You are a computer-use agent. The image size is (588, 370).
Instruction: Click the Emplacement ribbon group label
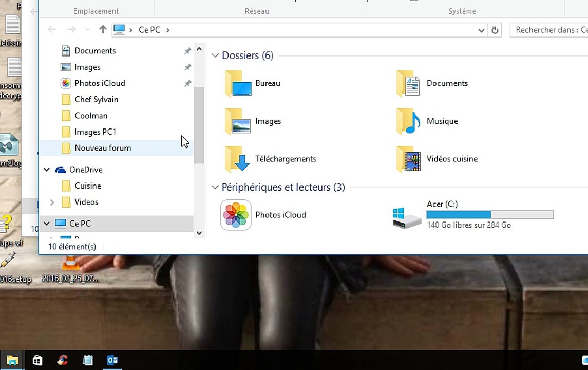96,11
